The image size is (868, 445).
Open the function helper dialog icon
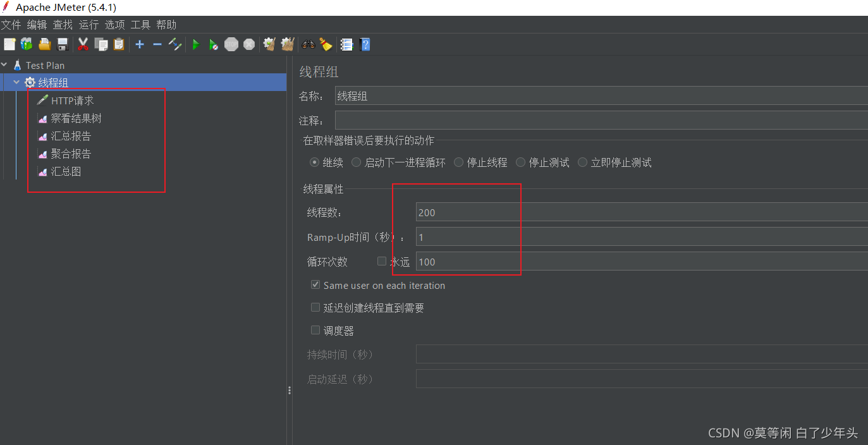(346, 44)
